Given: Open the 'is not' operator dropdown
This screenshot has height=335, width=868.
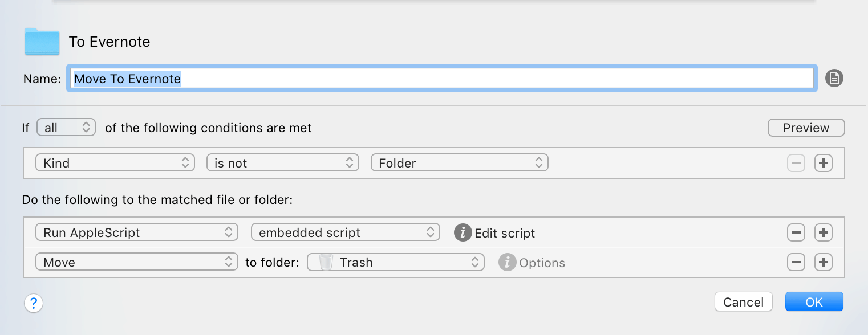Looking at the screenshot, I should tap(283, 163).
